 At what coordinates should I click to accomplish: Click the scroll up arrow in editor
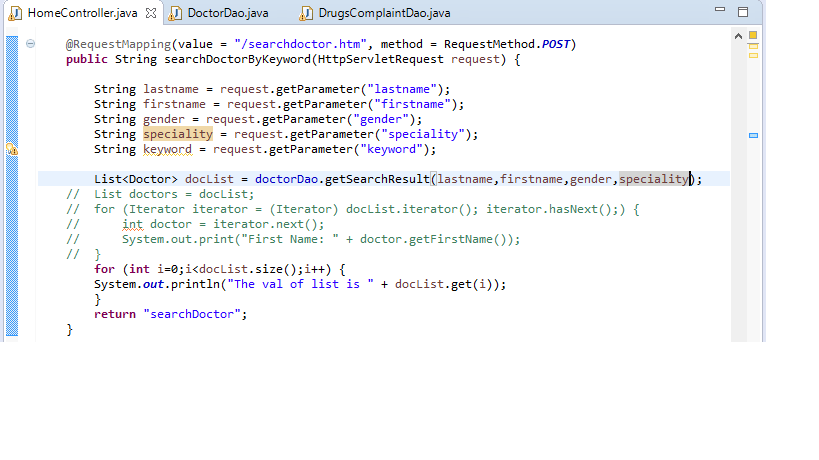tap(738, 36)
